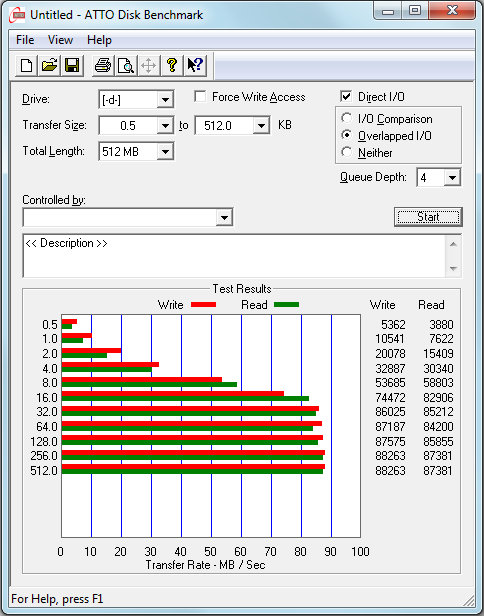Enable Force Write Access checkbox

tap(200, 97)
